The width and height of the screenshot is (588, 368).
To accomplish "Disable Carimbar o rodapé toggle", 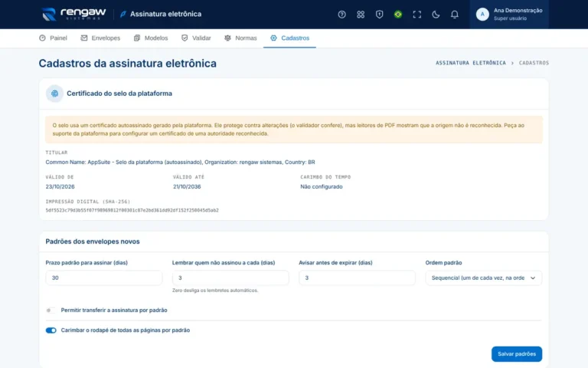I will pos(51,330).
